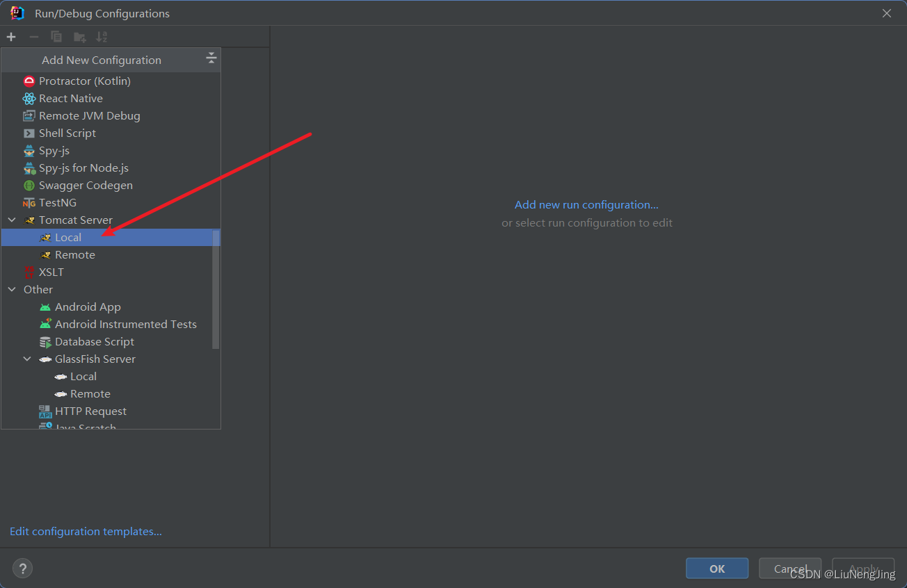Image resolution: width=907 pixels, height=588 pixels.
Task: Click the Android App robot icon
Action: (45, 307)
